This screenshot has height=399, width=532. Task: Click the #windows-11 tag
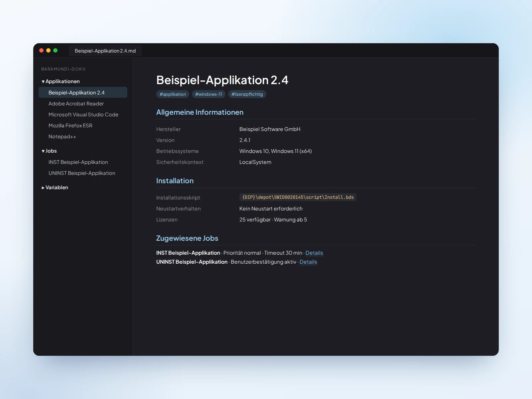(208, 94)
